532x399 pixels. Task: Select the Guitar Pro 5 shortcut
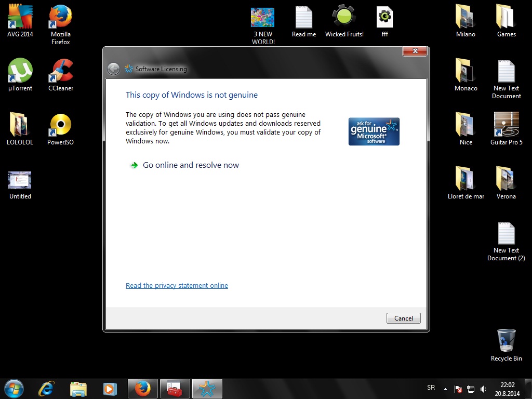(506, 128)
